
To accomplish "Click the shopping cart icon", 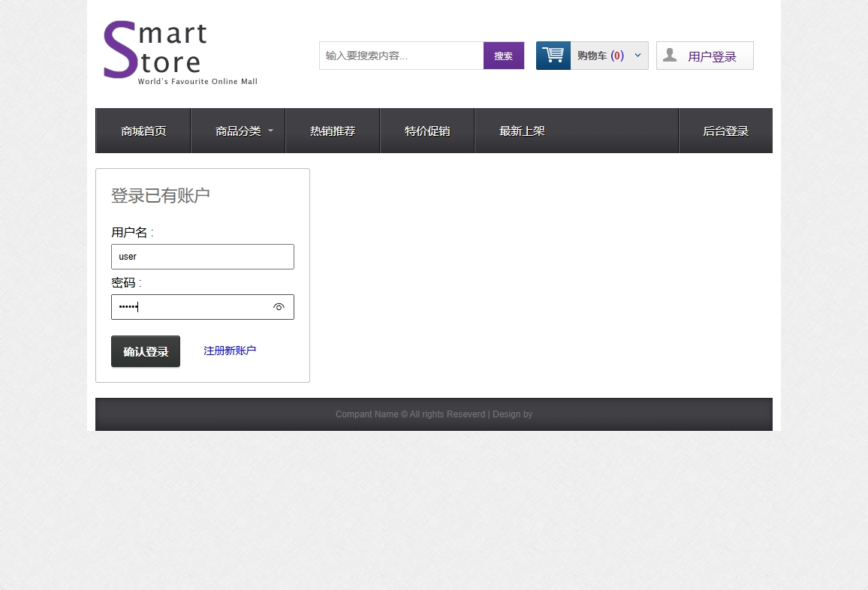I will pos(553,56).
